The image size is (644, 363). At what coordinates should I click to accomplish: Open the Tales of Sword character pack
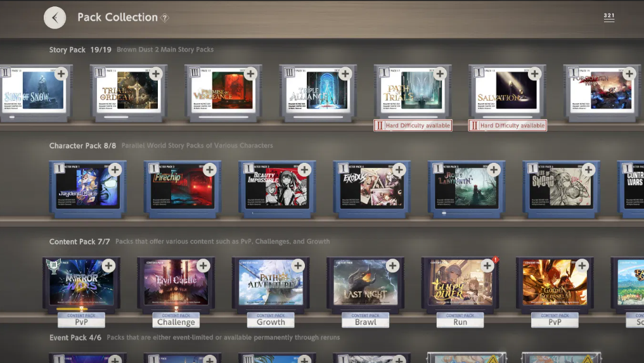561,189
